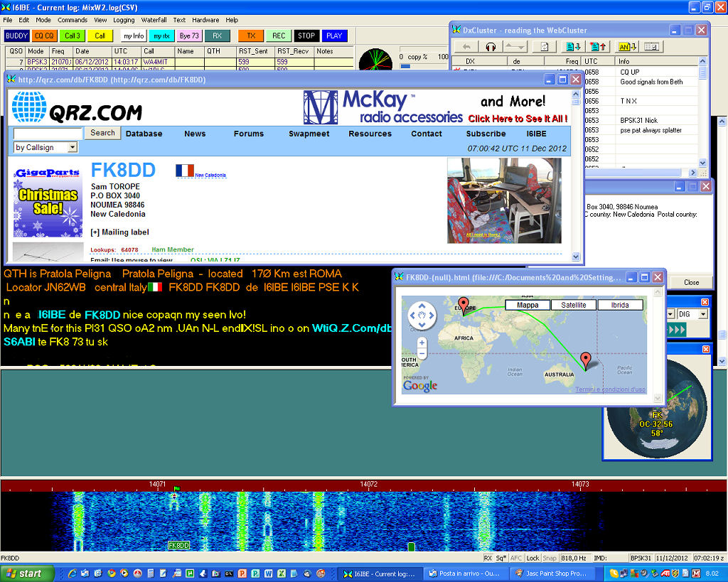Click the CQ CQ macro button
728x582 pixels.
44,36
